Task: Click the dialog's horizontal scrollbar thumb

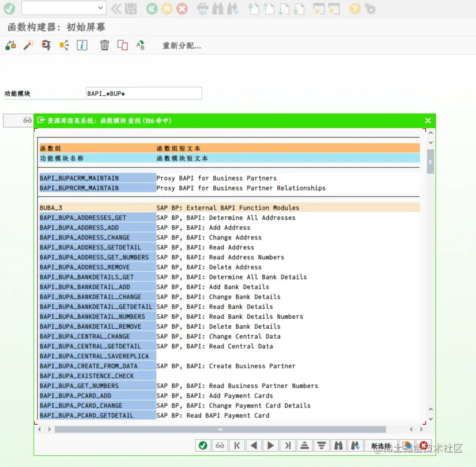Action: (220, 429)
